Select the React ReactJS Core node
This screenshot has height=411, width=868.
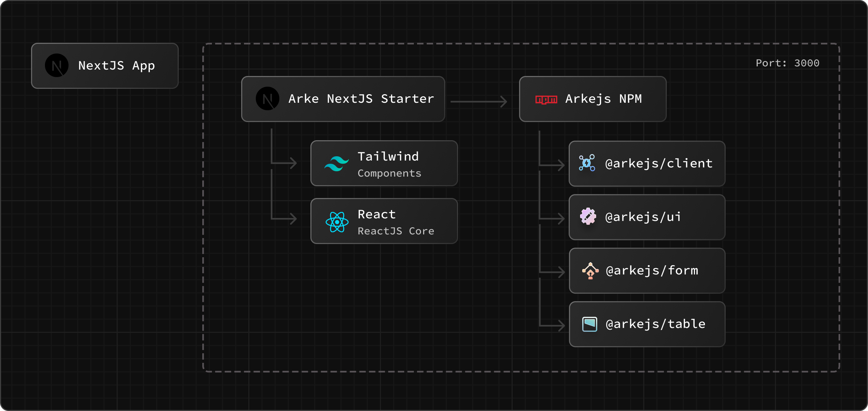[x=384, y=221]
